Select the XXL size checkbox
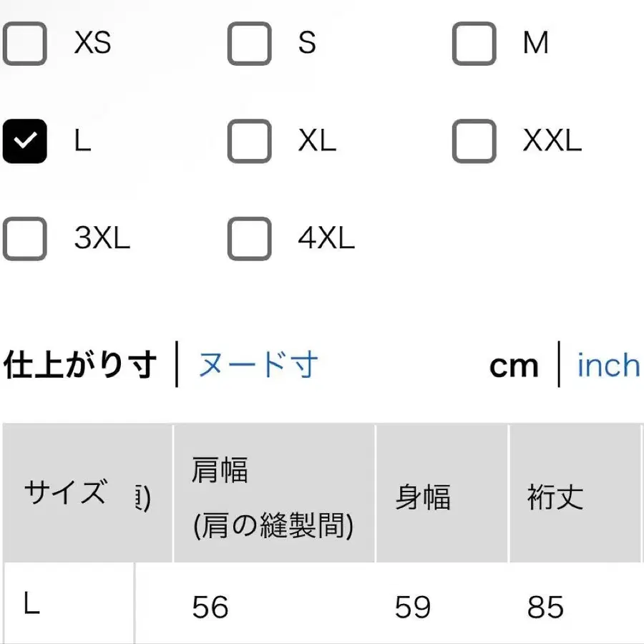 (473, 142)
